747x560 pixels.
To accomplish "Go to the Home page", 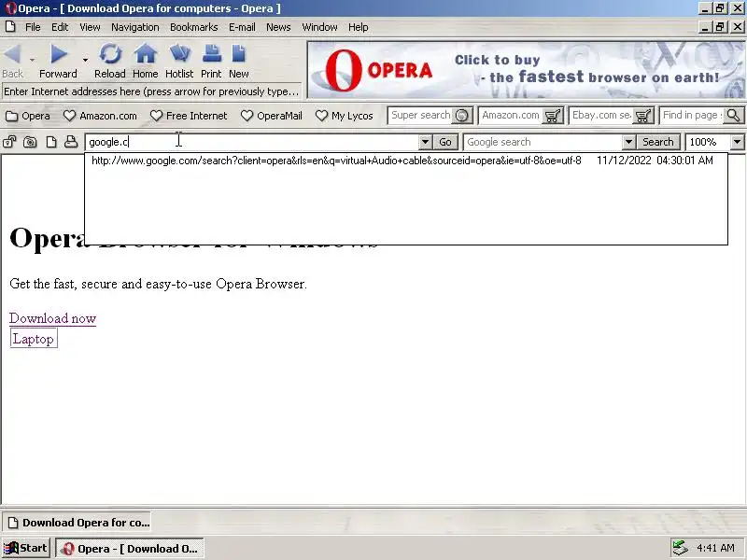I will [x=146, y=61].
